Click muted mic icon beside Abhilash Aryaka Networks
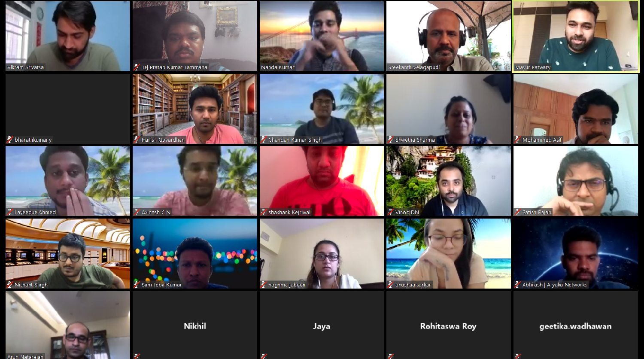The image size is (644, 359). coord(518,285)
